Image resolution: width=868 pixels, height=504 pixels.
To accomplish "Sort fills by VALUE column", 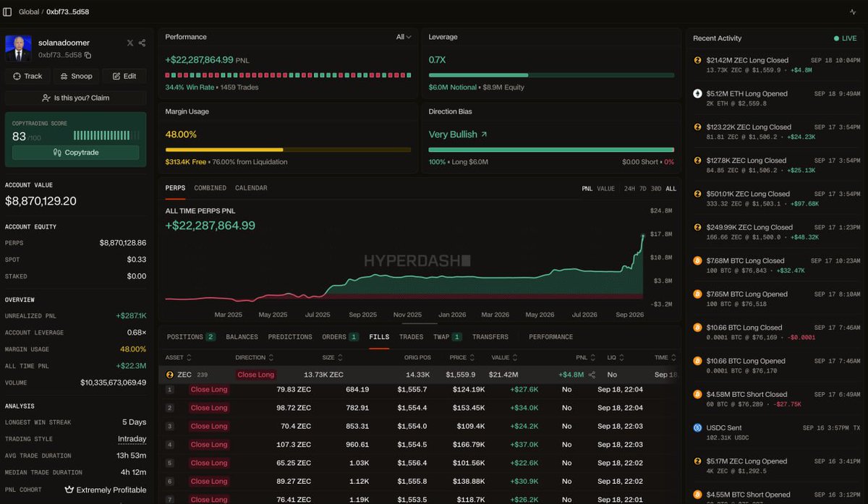I will [503, 358].
